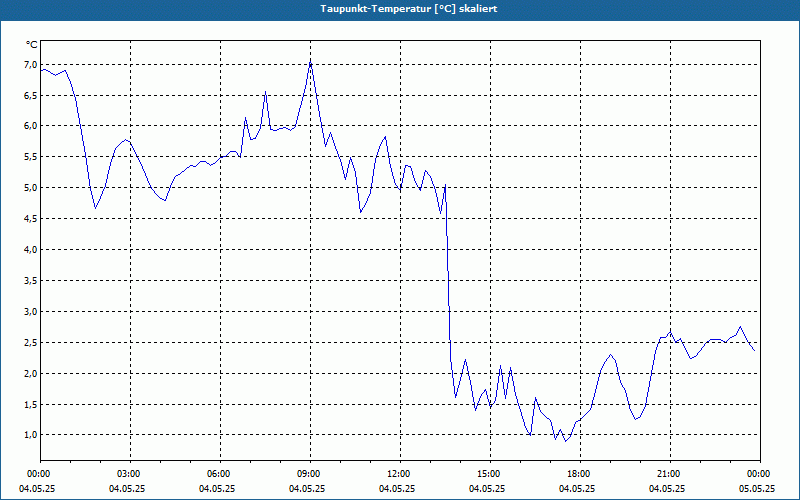Choose the 04.05.25 date under 18:00

click(577, 489)
